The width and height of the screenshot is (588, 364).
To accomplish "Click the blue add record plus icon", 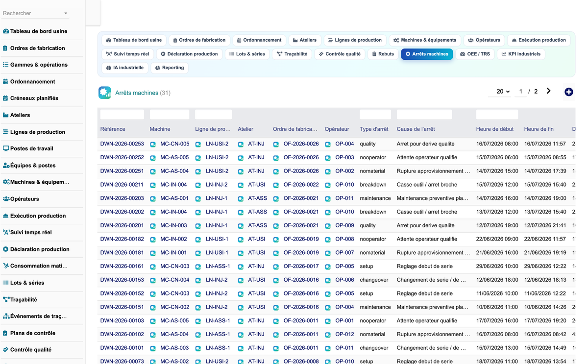I will pos(568,92).
